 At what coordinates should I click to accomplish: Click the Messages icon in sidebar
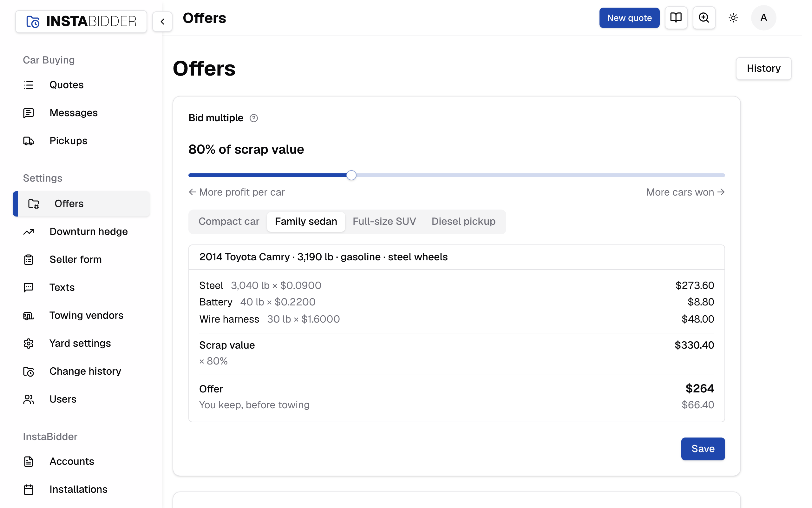pyautogui.click(x=29, y=113)
